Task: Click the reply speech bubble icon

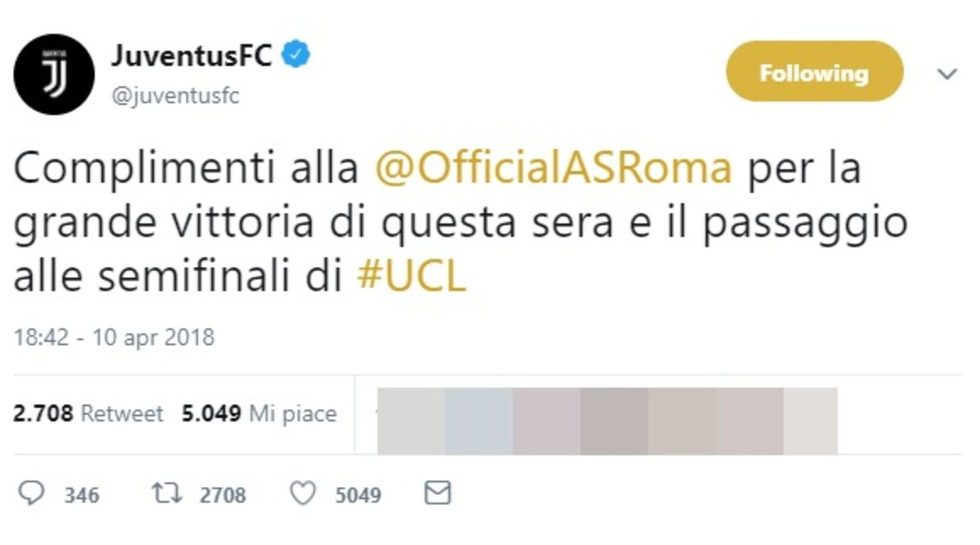Action: click(31, 493)
